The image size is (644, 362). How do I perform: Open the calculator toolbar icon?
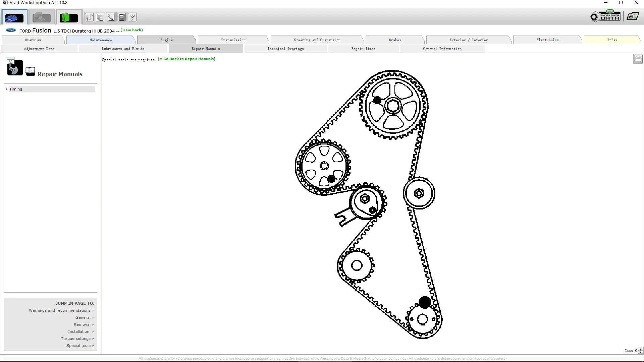(x=121, y=17)
